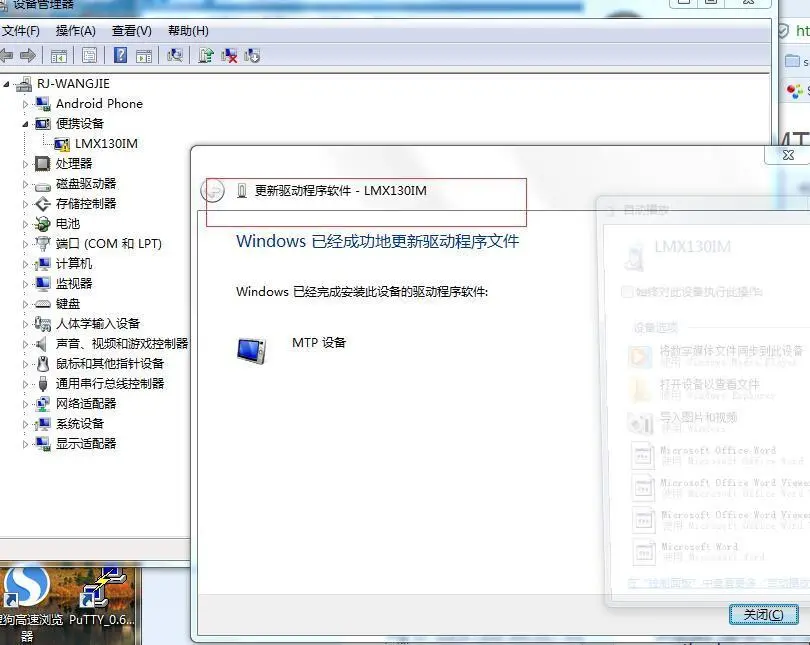Click the 电池 battery icon in tree

point(42,224)
